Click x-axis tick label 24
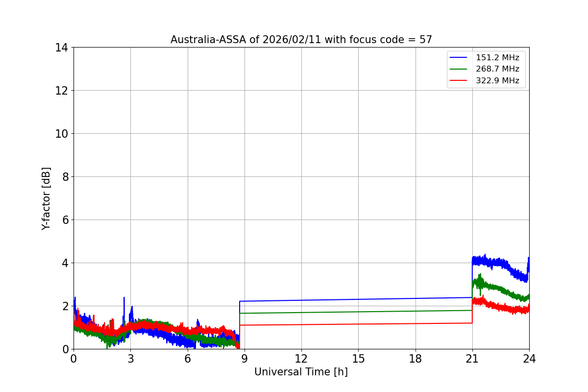The image size is (588, 392). (x=529, y=359)
